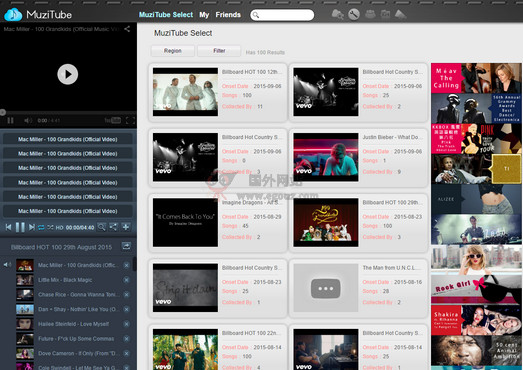
Task: Open the Region dropdown
Action: tap(173, 51)
